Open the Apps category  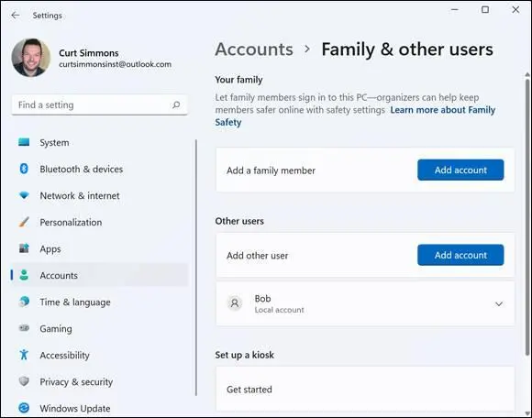[x=100, y=248]
